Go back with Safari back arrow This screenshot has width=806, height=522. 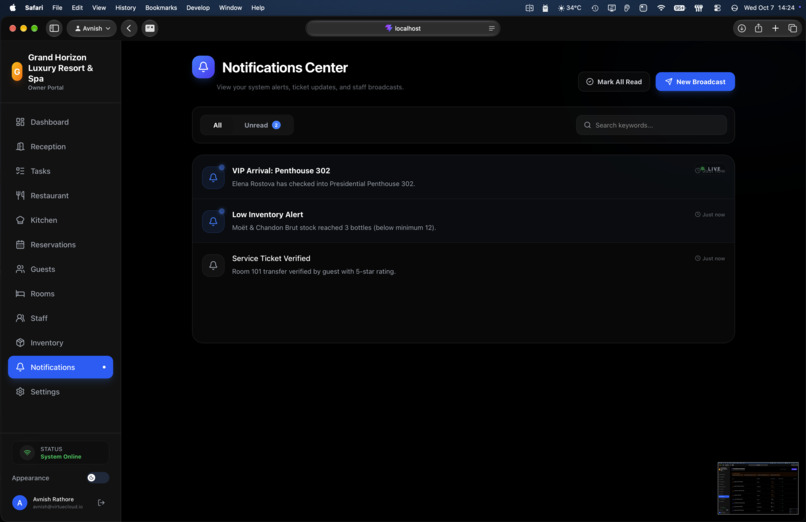(x=129, y=28)
